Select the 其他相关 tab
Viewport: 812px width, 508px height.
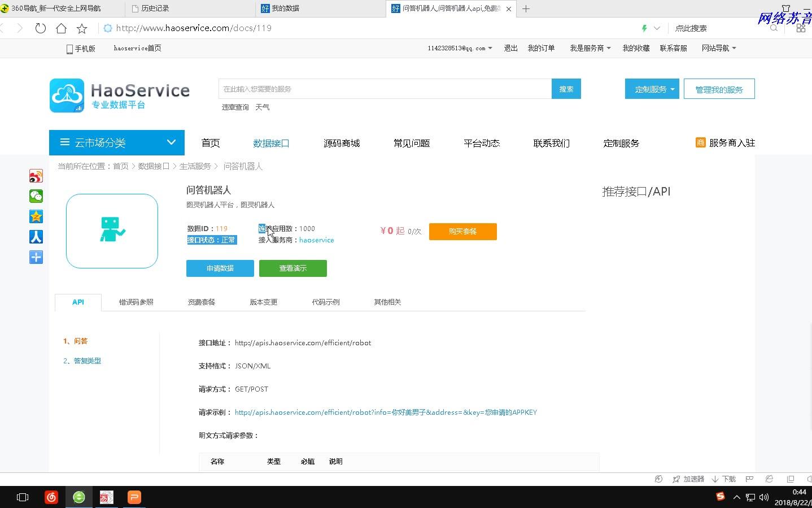[x=387, y=302]
